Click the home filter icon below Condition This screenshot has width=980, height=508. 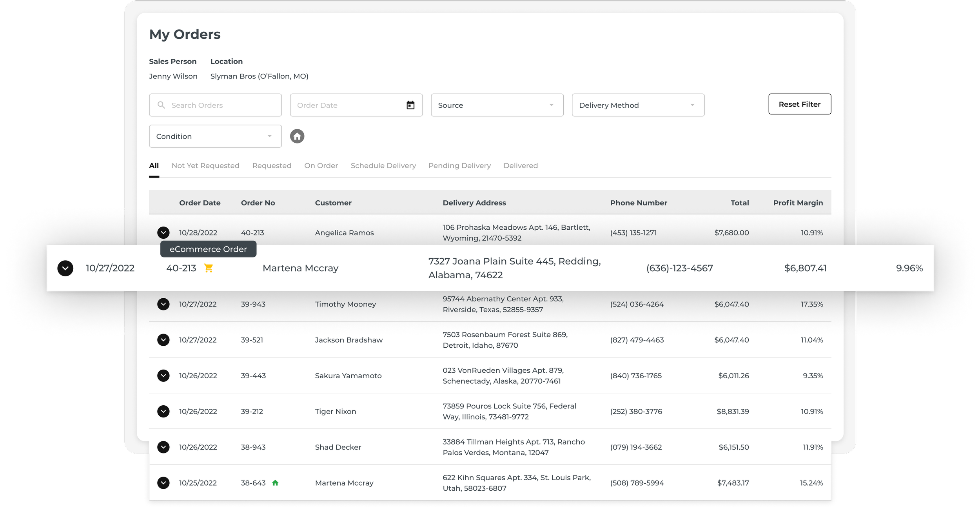point(297,136)
